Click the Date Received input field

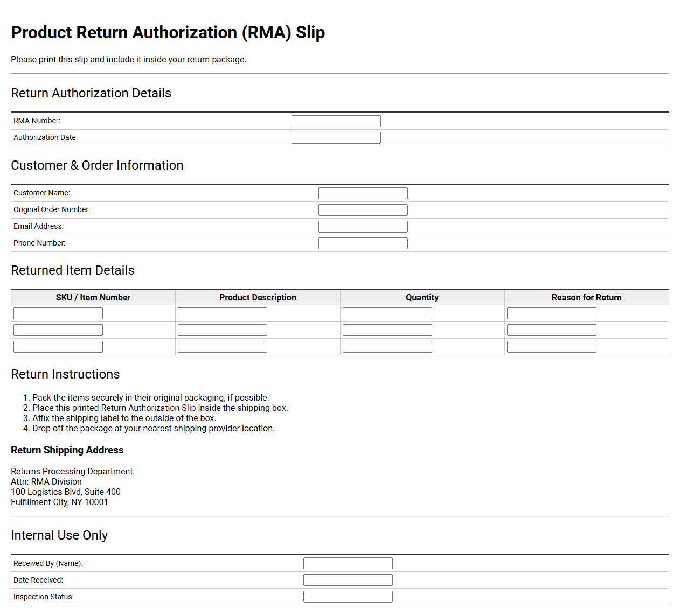(348, 580)
